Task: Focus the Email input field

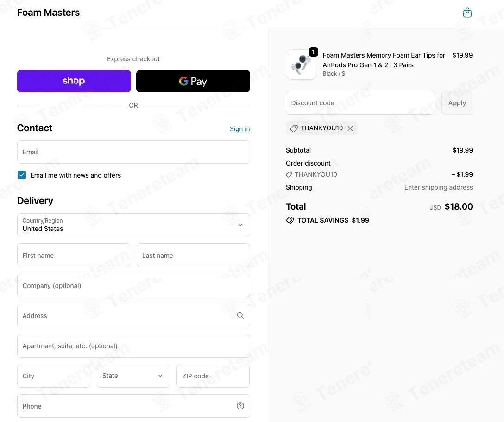Action: click(133, 152)
